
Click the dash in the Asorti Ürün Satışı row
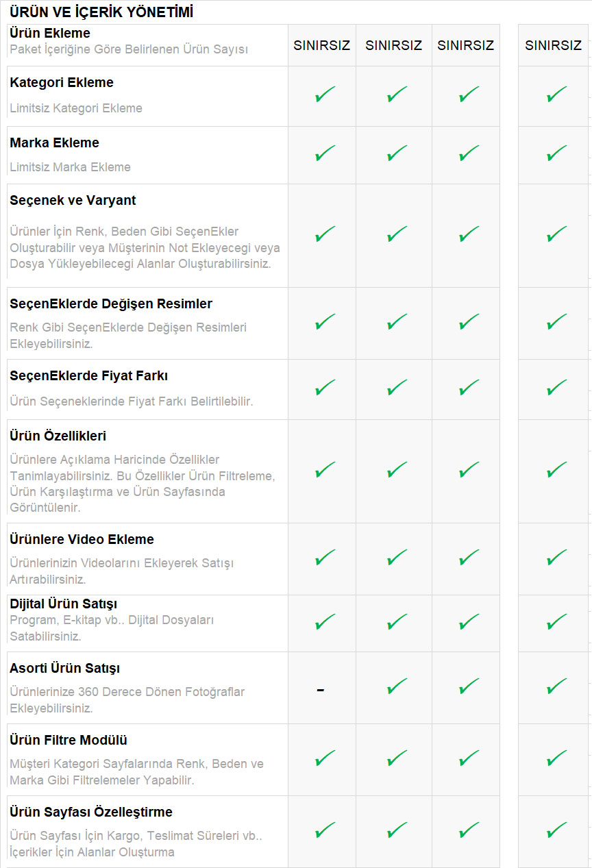coord(321,689)
